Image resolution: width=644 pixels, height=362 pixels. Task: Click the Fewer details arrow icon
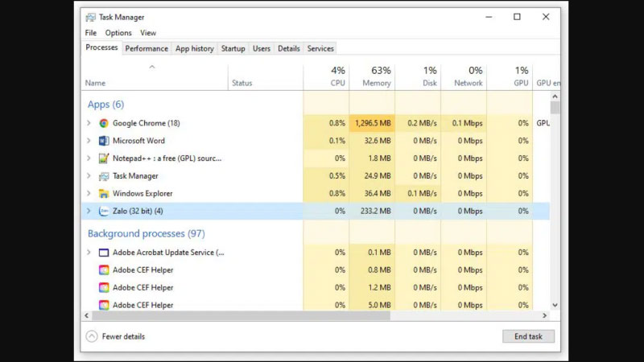(x=92, y=336)
